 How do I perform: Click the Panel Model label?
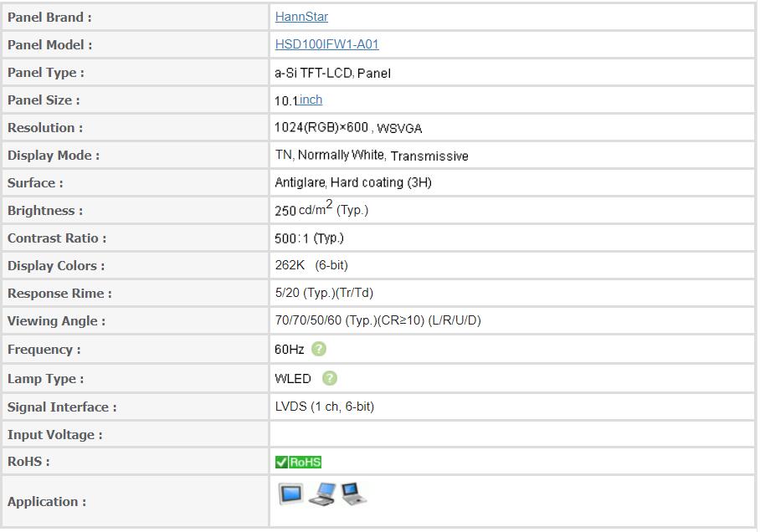point(50,45)
